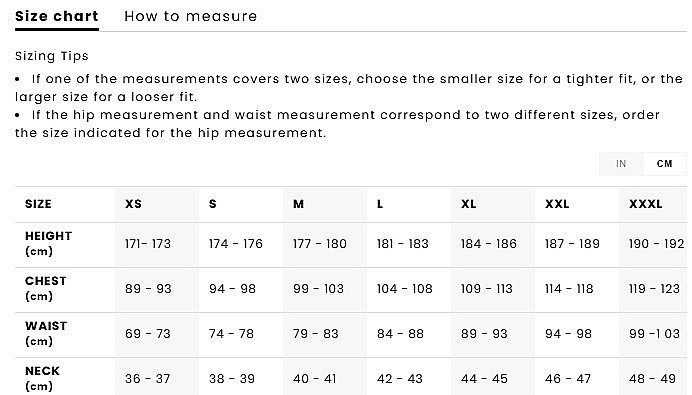Click the HEIGHT (cm) row label

pyautogui.click(x=49, y=244)
